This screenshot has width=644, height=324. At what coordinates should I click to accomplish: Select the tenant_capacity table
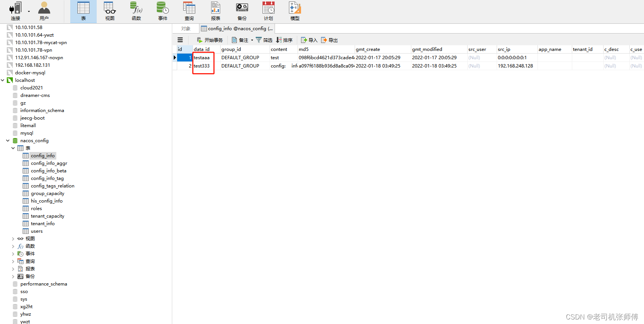tap(48, 216)
